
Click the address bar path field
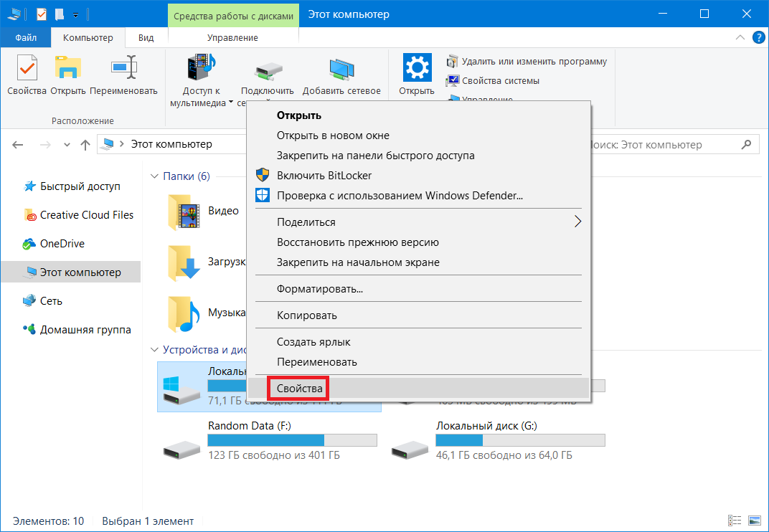click(171, 144)
